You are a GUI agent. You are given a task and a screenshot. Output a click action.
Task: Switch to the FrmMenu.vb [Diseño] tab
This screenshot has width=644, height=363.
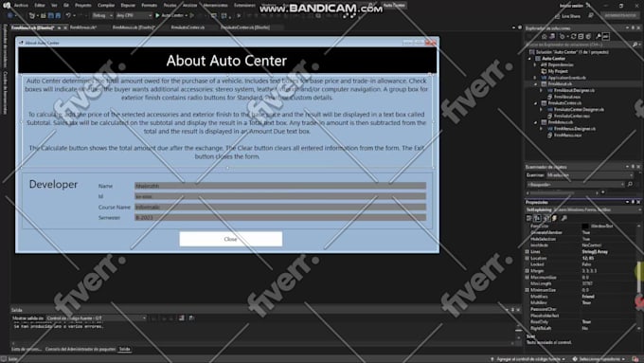134,27
